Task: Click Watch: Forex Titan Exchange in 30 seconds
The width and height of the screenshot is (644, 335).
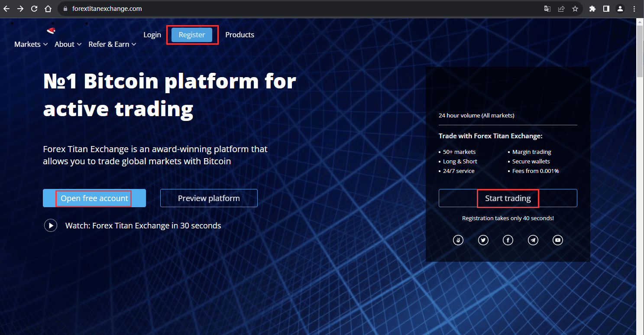Action: pyautogui.click(x=143, y=225)
